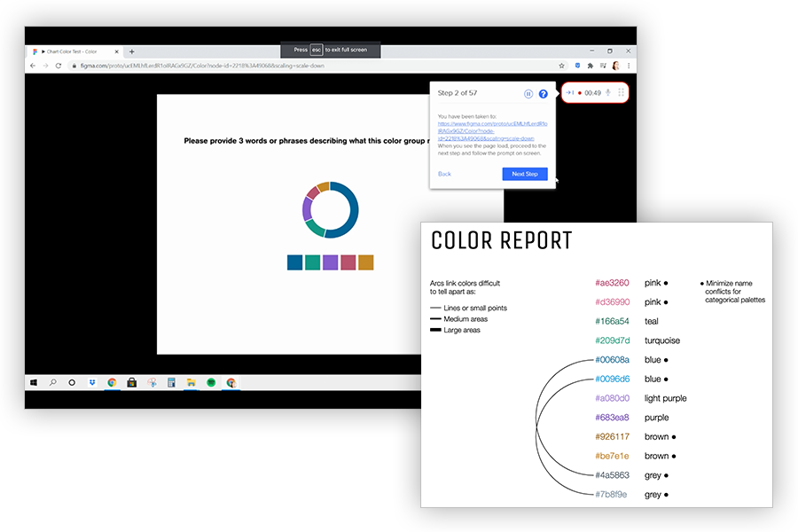798x532 pixels.
Task: Select the orange-brown swatch below chart
Action: pos(366,262)
